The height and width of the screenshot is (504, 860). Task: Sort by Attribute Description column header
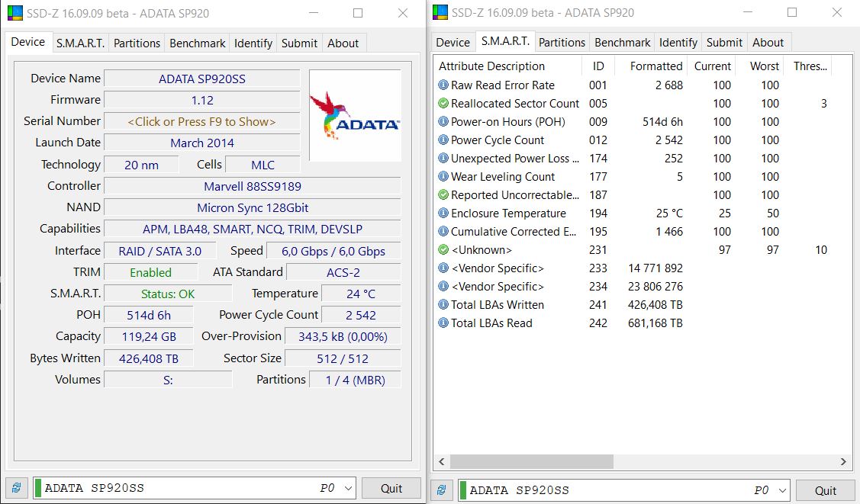click(508, 66)
